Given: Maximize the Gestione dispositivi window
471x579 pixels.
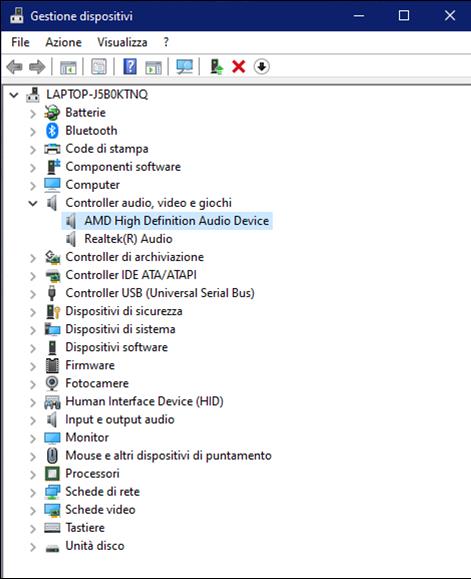Looking at the screenshot, I should click(x=404, y=16).
